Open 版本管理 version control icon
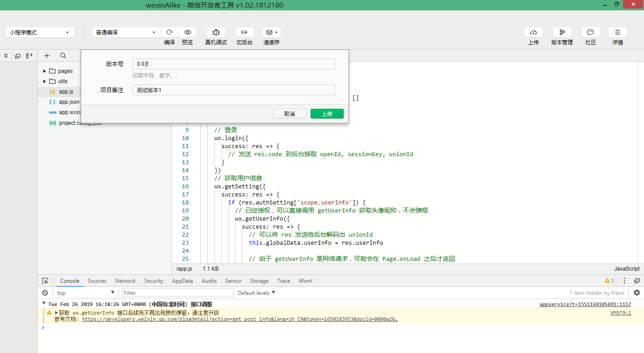Screen dimensions: 644x353 click(562, 32)
